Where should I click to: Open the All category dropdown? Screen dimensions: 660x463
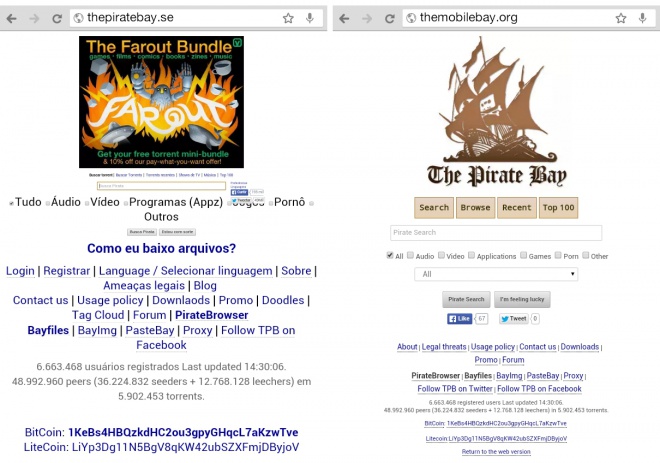click(496, 274)
